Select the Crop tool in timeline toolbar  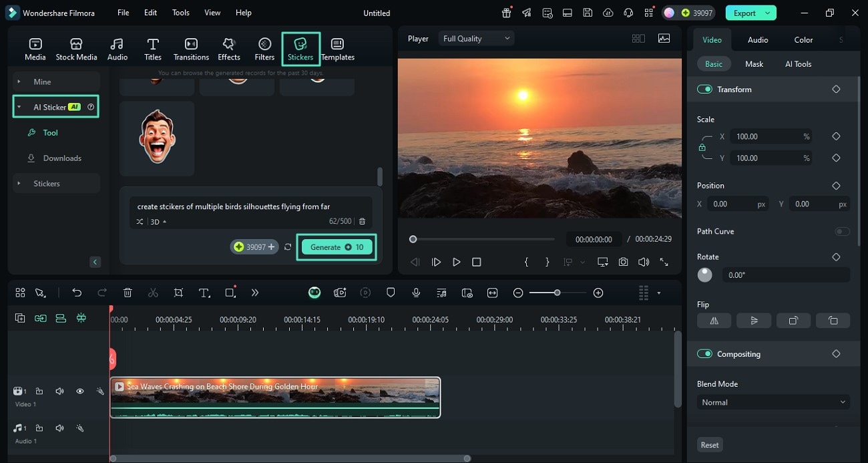178,293
